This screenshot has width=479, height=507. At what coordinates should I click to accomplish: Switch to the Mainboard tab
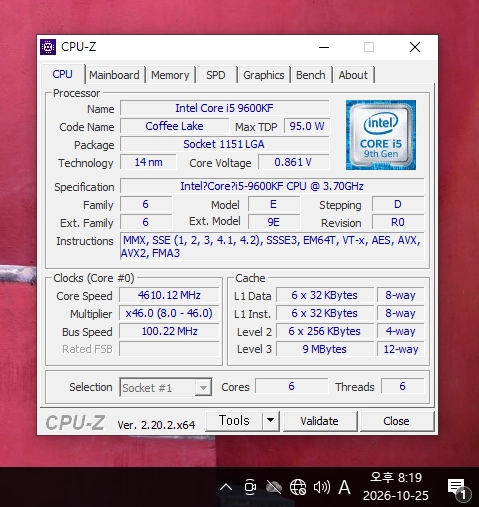(x=114, y=75)
